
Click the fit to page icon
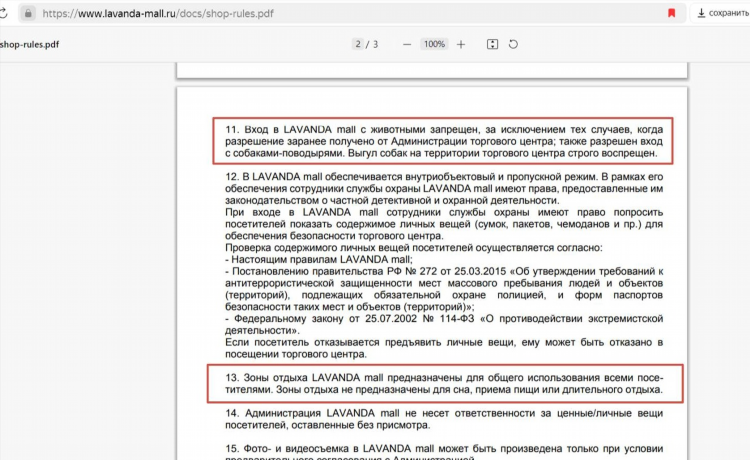click(x=492, y=44)
